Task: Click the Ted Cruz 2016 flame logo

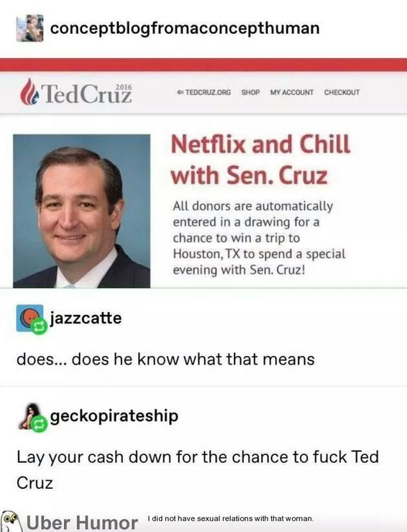Action: pos(28,91)
